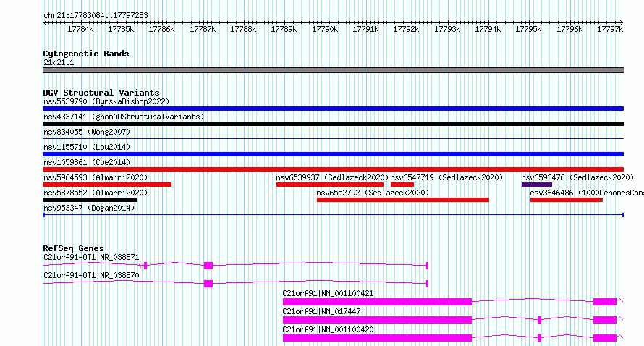Open C21orf91-OT1|NR_038870 transcript label

(91, 275)
